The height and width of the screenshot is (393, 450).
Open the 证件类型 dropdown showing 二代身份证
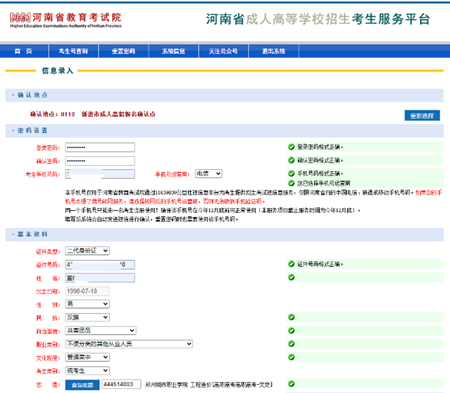[x=87, y=251]
